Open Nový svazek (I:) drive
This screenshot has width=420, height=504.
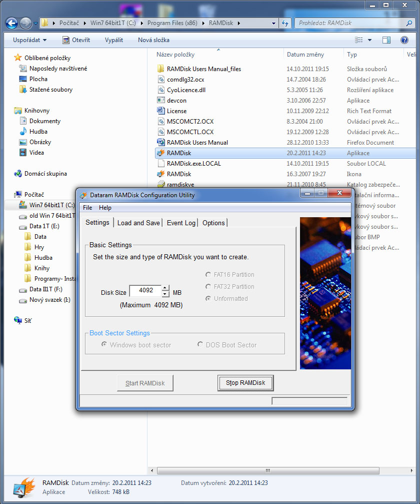44,300
